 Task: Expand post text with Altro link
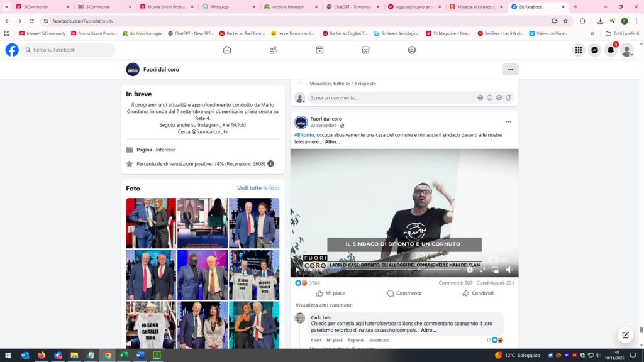pos(332,142)
